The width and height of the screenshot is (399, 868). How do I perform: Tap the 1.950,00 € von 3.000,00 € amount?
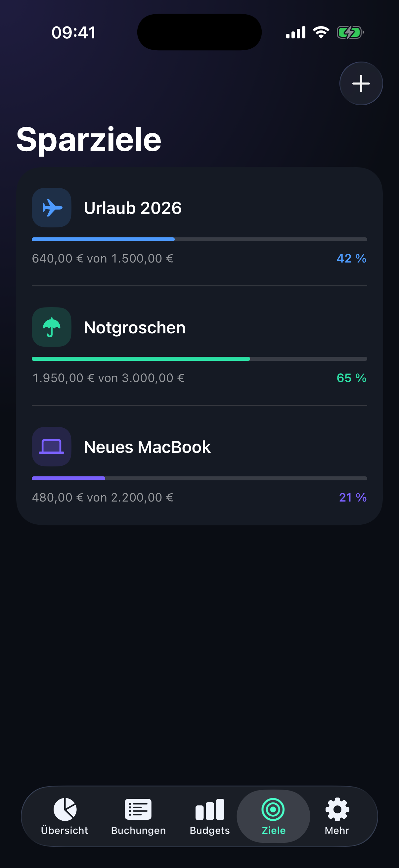pos(108,378)
